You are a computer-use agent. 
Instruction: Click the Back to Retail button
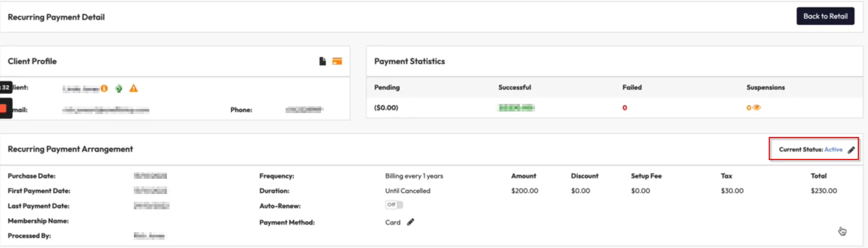coord(825,16)
